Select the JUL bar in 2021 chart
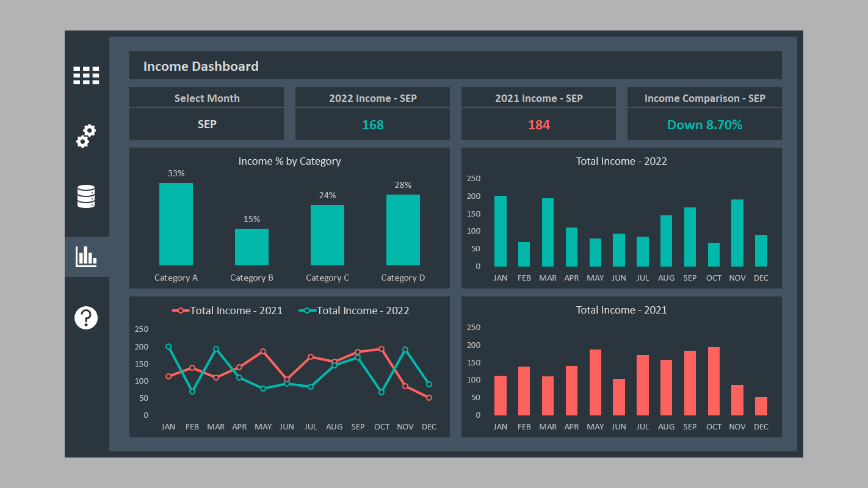Image resolution: width=868 pixels, height=488 pixels. [643, 386]
